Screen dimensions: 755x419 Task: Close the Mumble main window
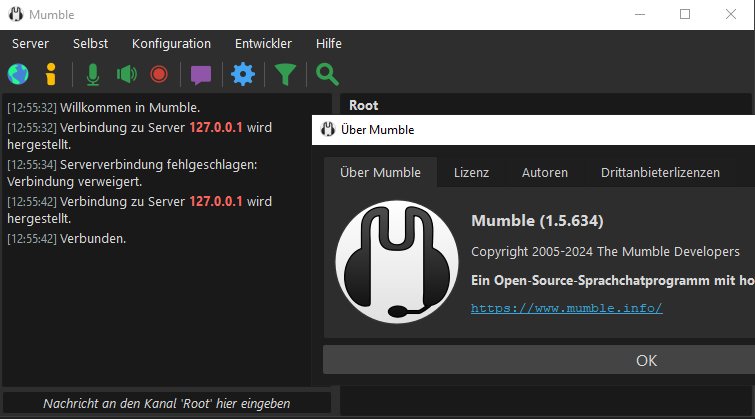(730, 14)
